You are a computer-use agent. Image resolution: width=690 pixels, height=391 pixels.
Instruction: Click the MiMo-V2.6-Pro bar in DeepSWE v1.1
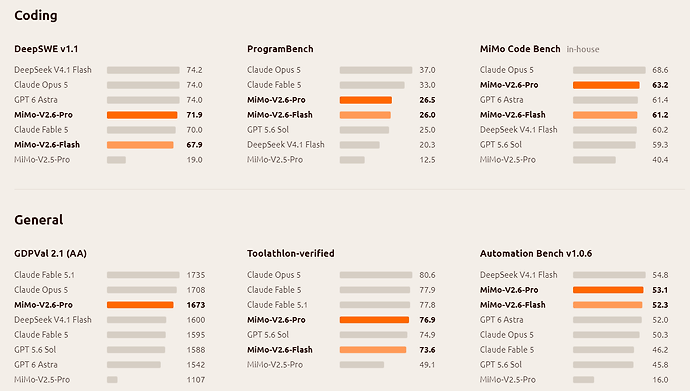point(142,115)
